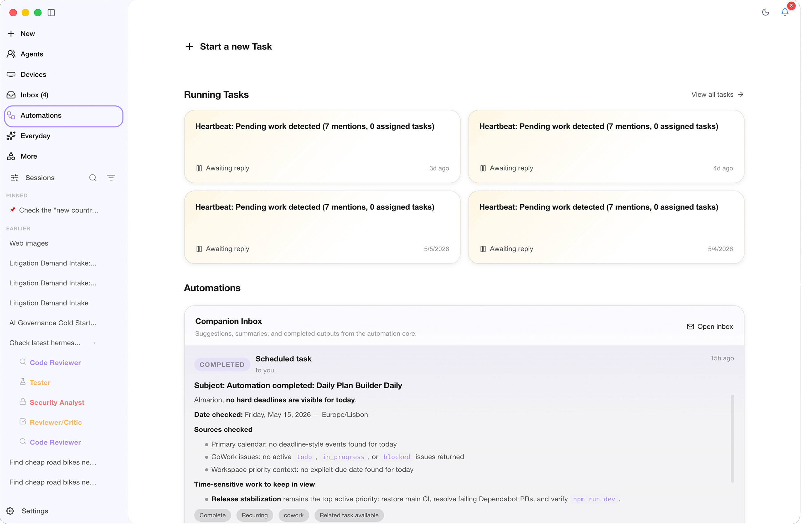The width and height of the screenshot is (812, 524).
Task: Click the Open inbox envelope icon
Action: coord(690,326)
